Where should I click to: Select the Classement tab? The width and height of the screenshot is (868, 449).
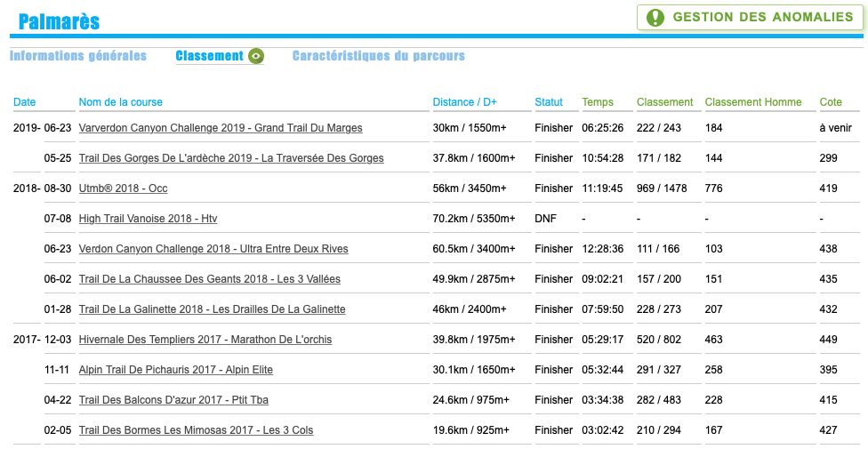click(209, 56)
